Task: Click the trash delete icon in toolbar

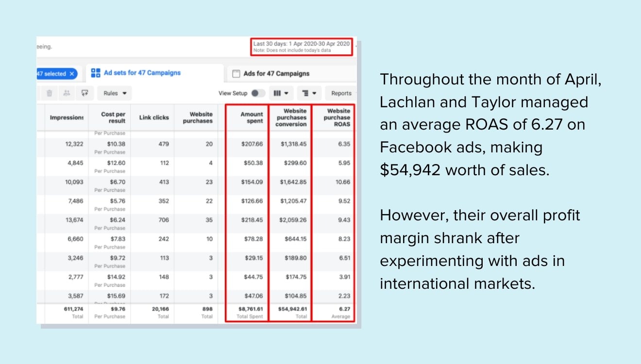Action: tap(49, 93)
